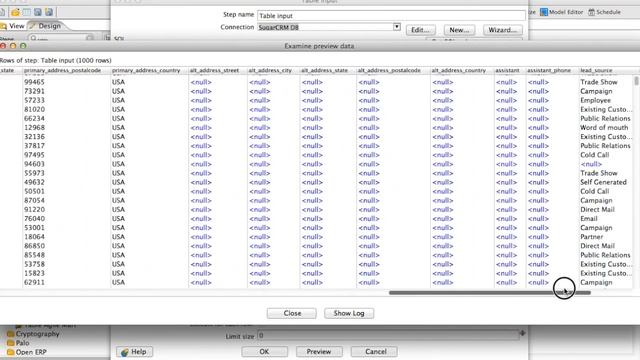
Task: Open the Schedule perspective
Action: click(x=604, y=12)
